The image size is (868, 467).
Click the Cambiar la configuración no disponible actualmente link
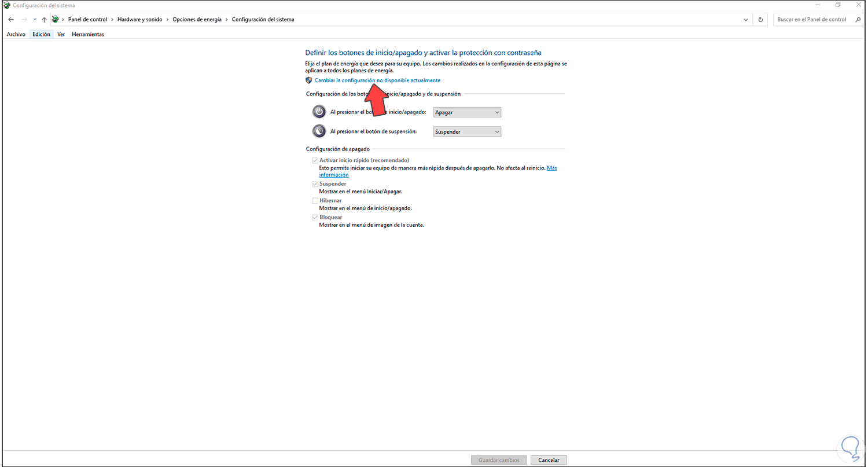pyautogui.click(x=377, y=80)
